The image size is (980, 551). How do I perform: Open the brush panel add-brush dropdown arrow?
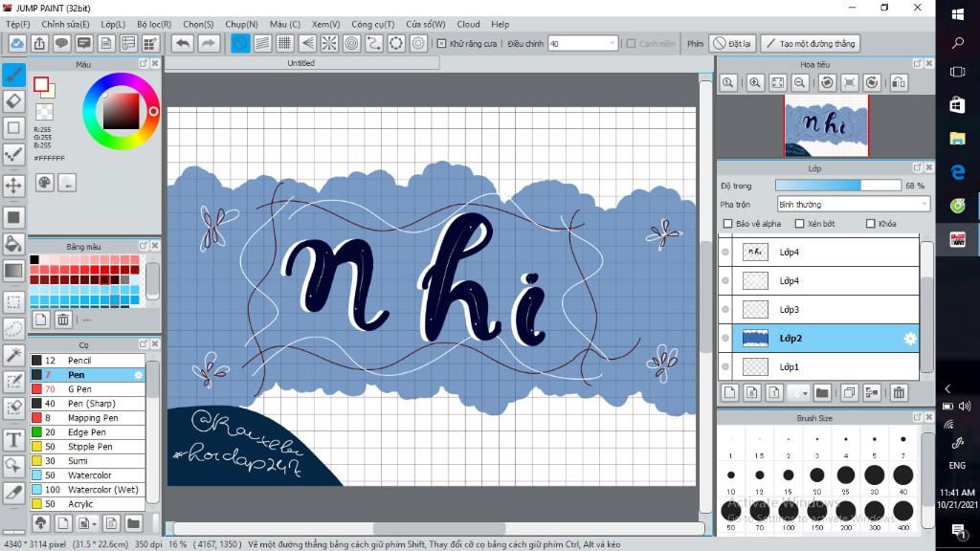point(95,523)
